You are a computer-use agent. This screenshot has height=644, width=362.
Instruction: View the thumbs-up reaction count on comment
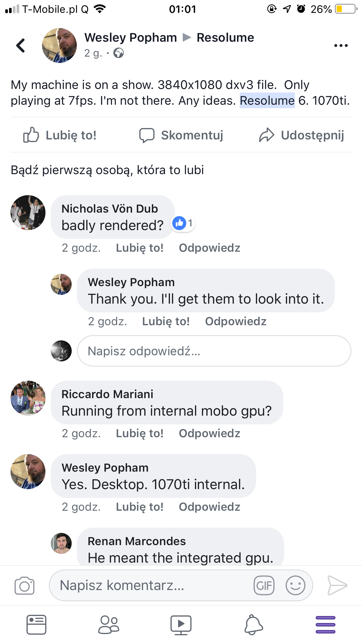[183, 223]
